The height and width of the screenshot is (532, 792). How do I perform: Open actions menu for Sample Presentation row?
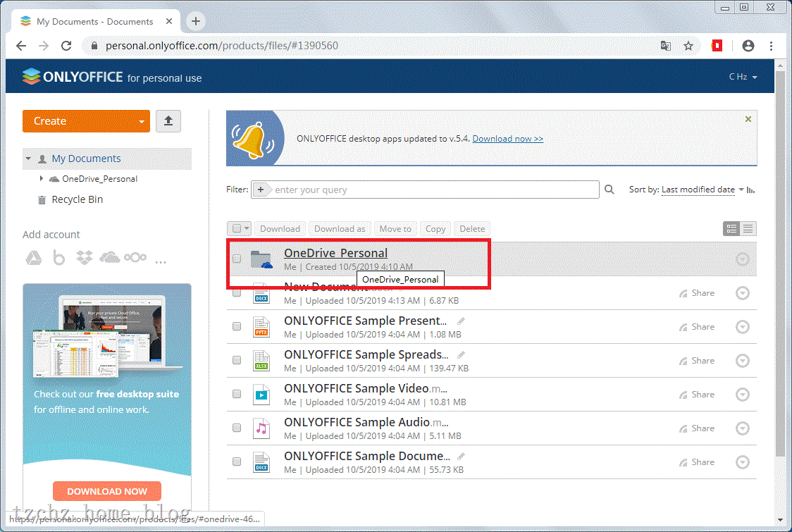click(742, 327)
